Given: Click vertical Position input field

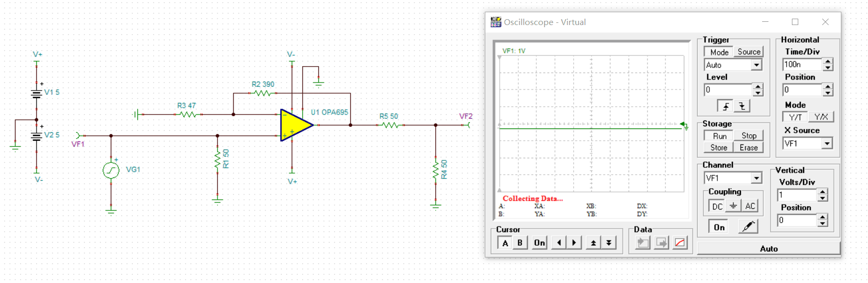Looking at the screenshot, I should coord(797,220).
